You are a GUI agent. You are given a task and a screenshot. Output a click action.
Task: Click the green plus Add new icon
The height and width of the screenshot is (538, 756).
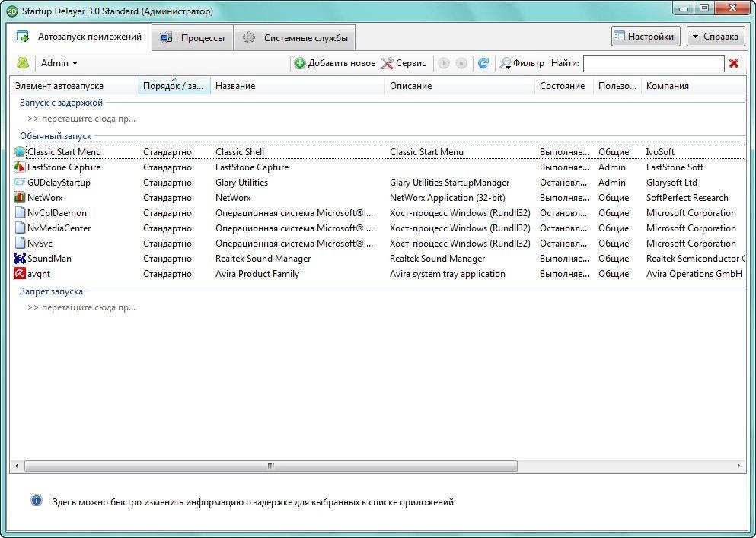point(300,63)
